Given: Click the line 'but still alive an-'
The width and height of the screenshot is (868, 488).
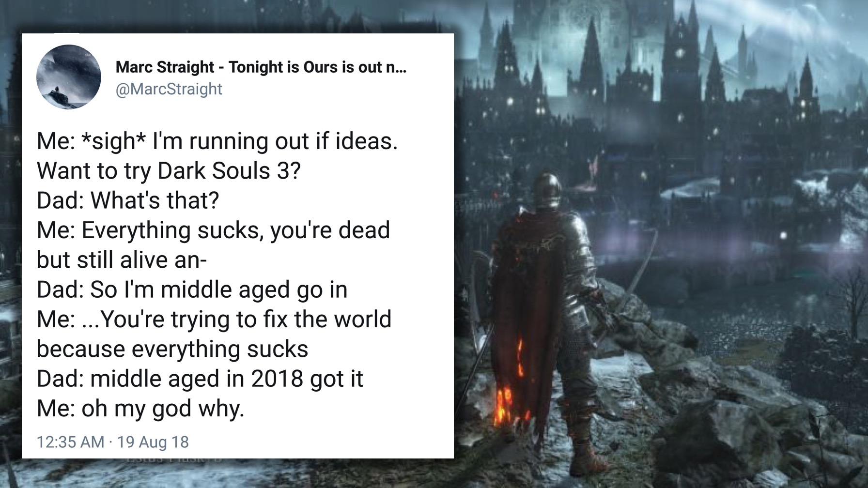Looking at the screenshot, I should 122,260.
